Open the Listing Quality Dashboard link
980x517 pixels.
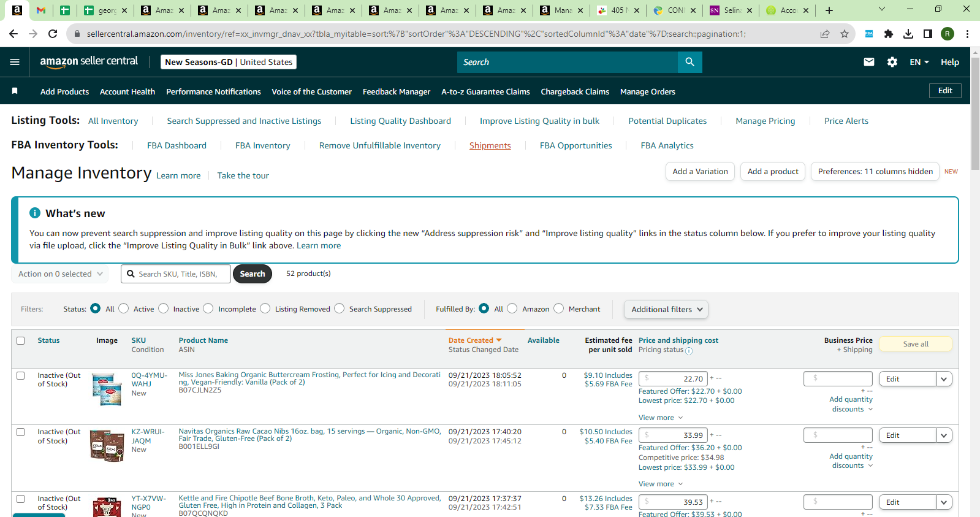[401, 121]
